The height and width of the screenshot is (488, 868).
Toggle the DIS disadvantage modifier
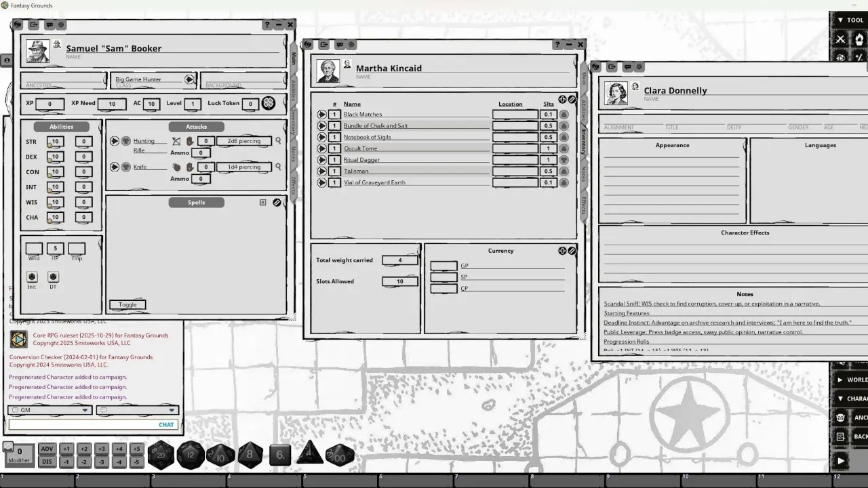(x=47, y=462)
